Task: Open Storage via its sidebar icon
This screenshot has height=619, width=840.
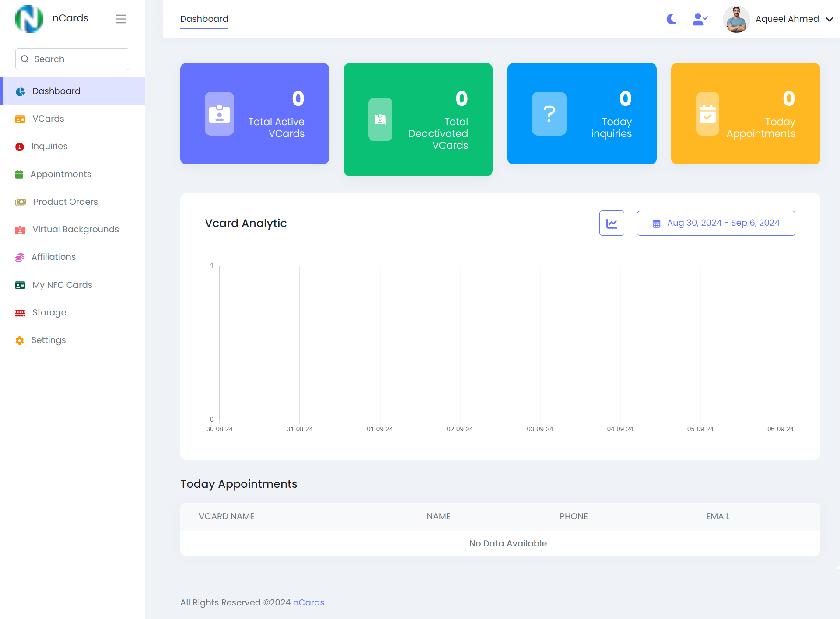Action: click(x=20, y=312)
